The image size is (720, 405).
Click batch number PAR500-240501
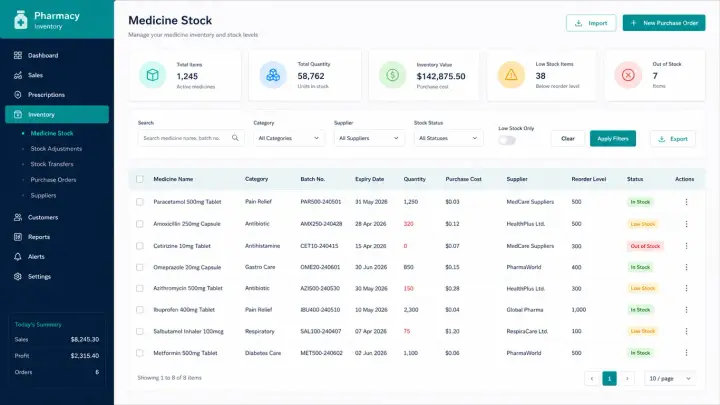coord(321,202)
